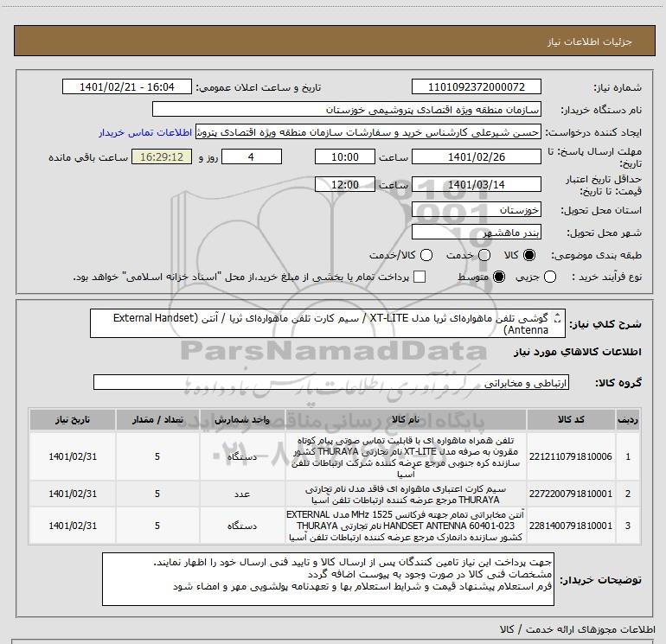
Task: Click the واحد شمارش column header
Action: [x=242, y=419]
